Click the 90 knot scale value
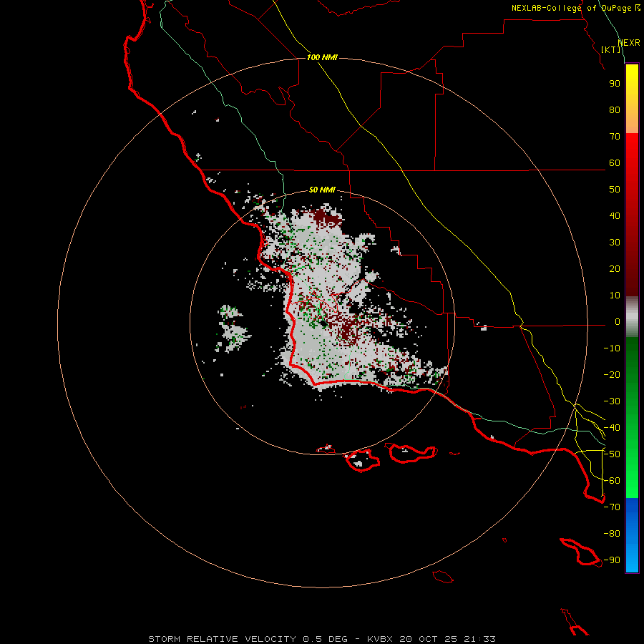 click(615, 84)
